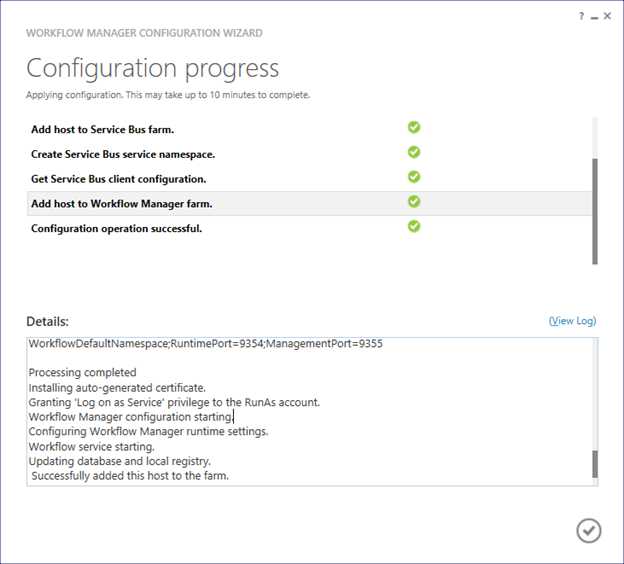Click the finish checkmark button
The image size is (624, 564).
click(x=589, y=531)
